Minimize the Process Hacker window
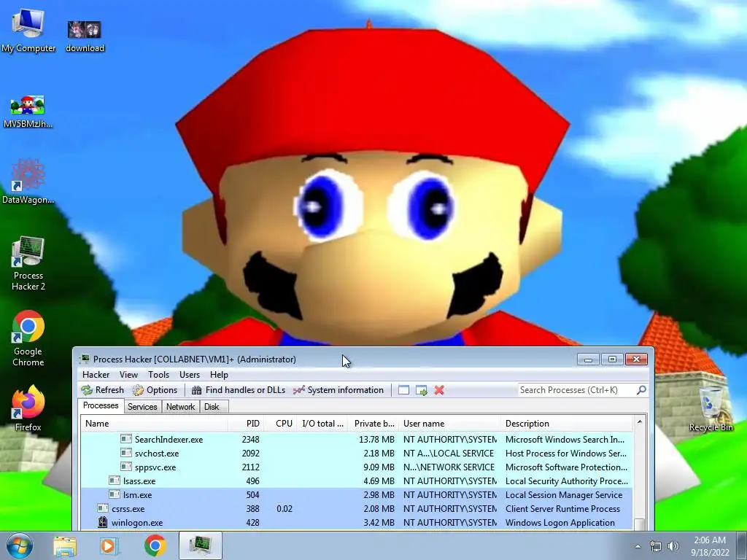 click(x=588, y=359)
